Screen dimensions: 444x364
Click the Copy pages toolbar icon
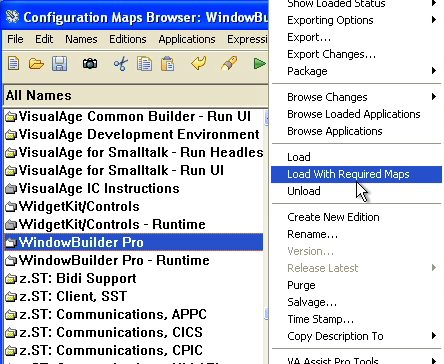coord(144,63)
